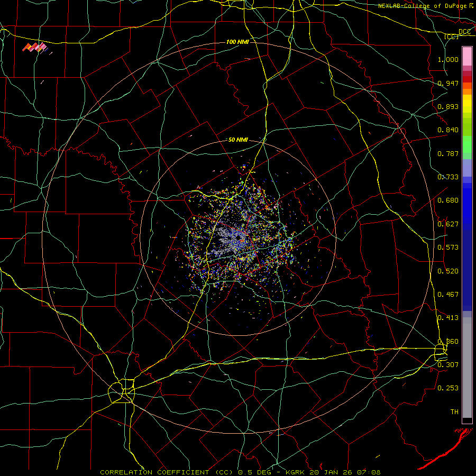The image size is (476, 476).
Task: Click the yellow highway loop in the southwest
Action: pos(122,391)
